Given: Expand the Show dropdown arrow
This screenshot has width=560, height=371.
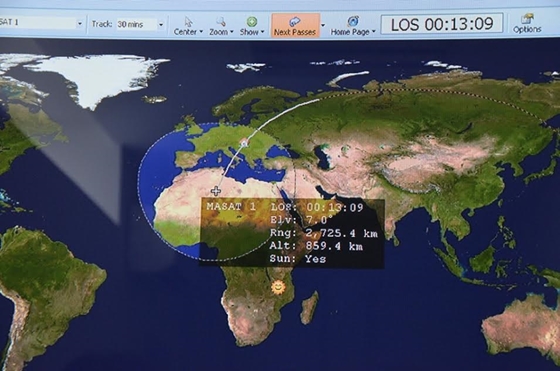Looking at the screenshot, I should click(x=262, y=32).
